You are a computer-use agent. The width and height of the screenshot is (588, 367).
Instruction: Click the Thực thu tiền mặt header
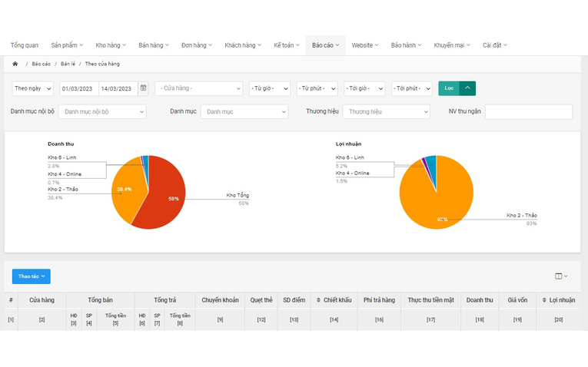point(431,300)
